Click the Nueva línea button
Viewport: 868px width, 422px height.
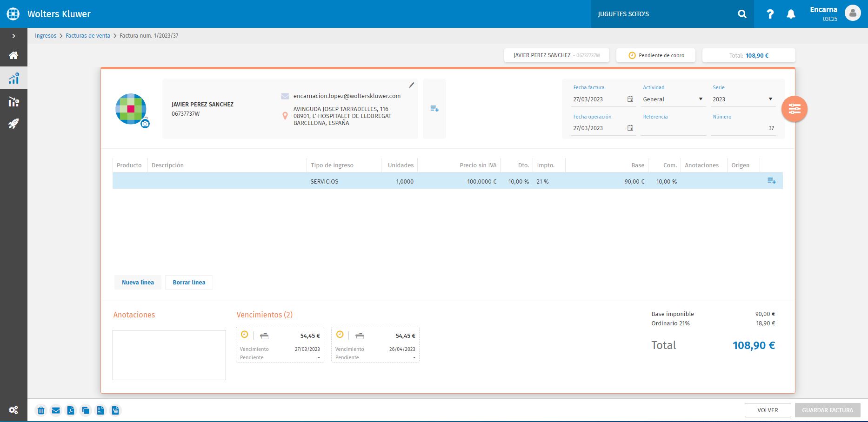pyautogui.click(x=138, y=282)
